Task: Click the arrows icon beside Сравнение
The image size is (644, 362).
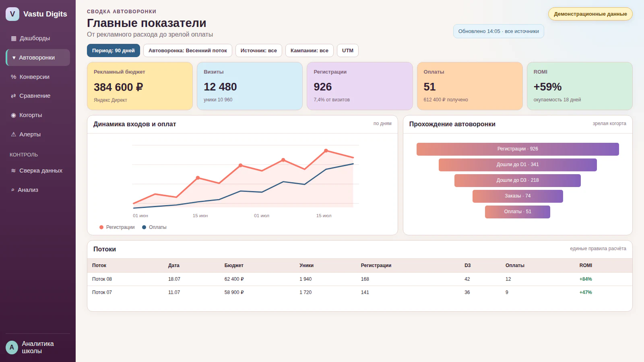Action: tap(13, 96)
